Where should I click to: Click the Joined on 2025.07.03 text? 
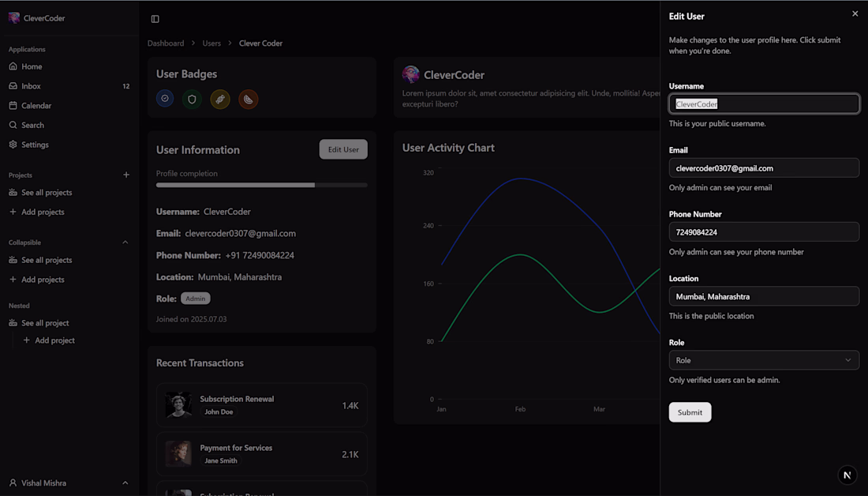[191, 319]
